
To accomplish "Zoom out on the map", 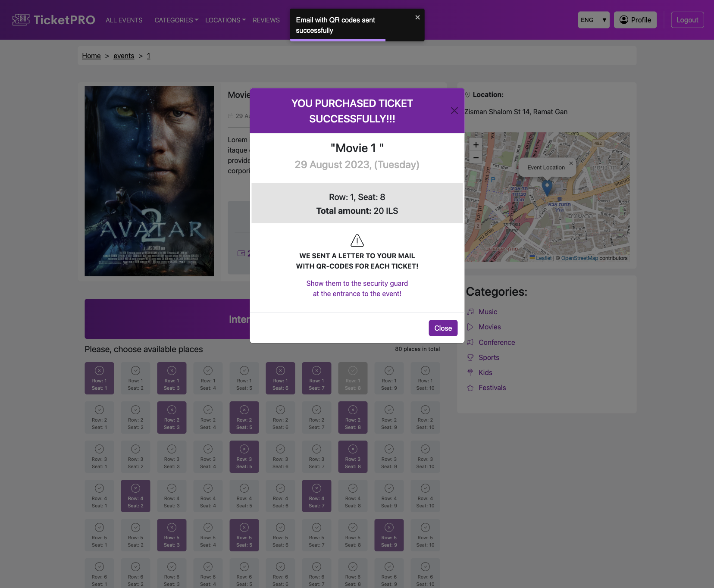I will point(476,157).
